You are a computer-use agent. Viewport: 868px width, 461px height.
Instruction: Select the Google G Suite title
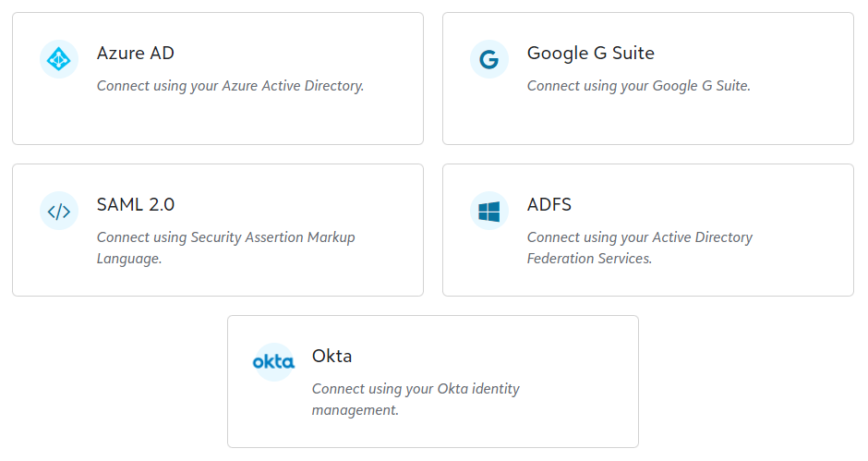tap(590, 54)
